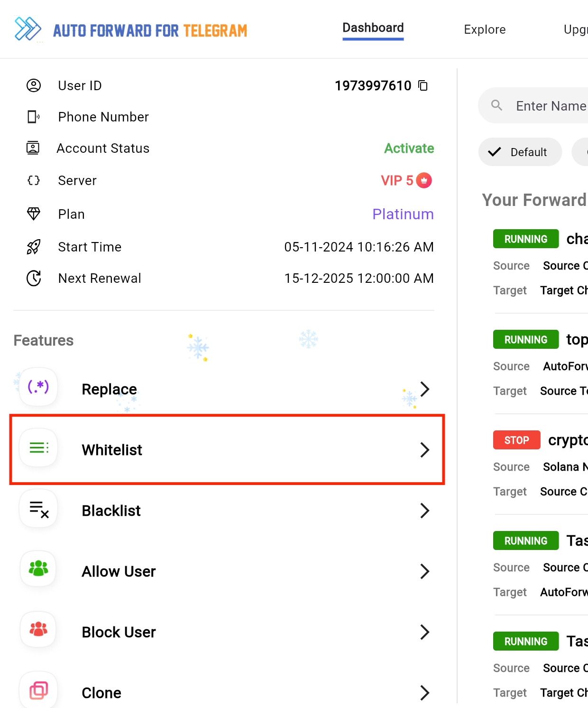Open the Explore tab
This screenshot has width=588, height=708.
coord(485,29)
